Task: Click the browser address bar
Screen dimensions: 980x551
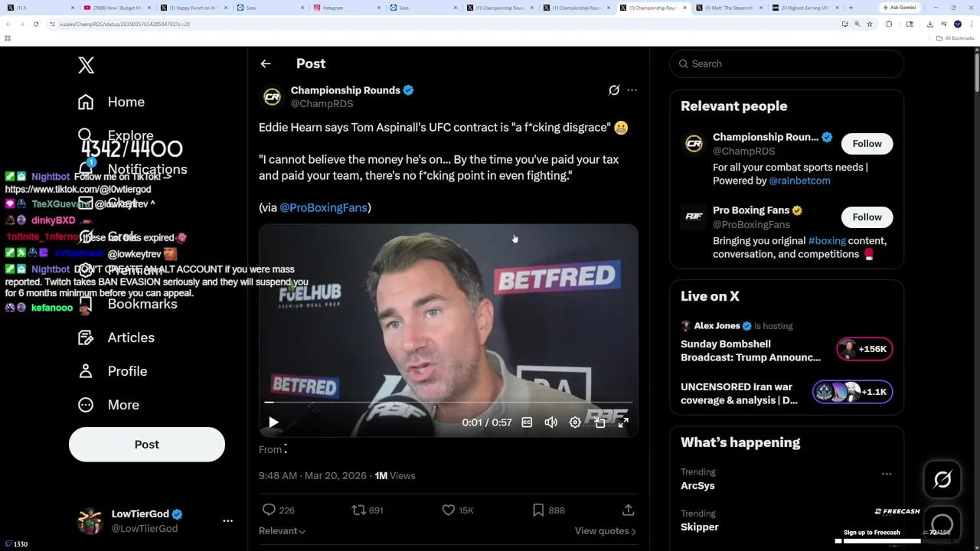Action: point(444,24)
